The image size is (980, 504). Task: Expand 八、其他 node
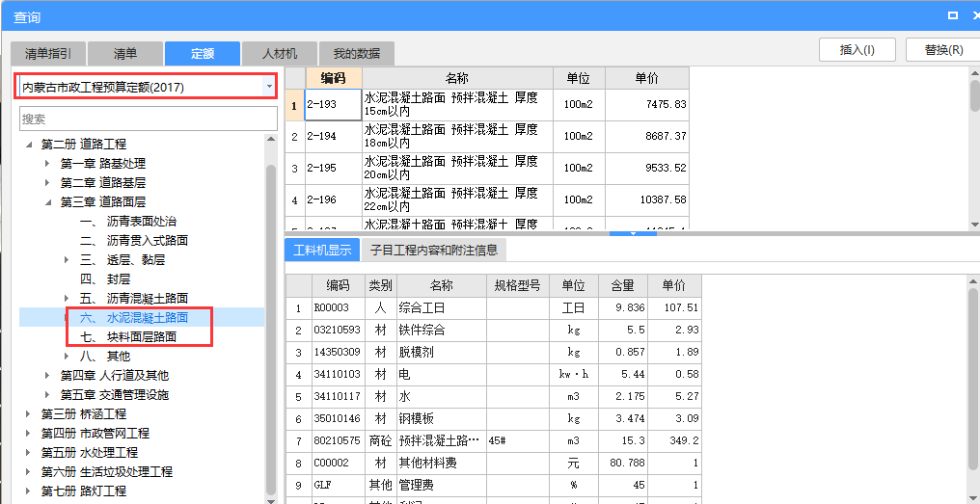(x=67, y=356)
